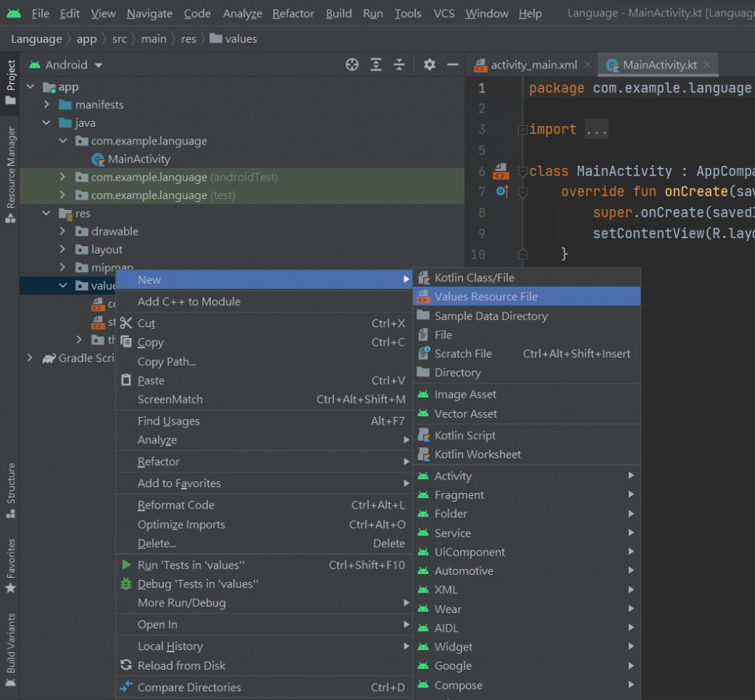Expand the layout folder
The image size is (755, 700).
(63, 249)
